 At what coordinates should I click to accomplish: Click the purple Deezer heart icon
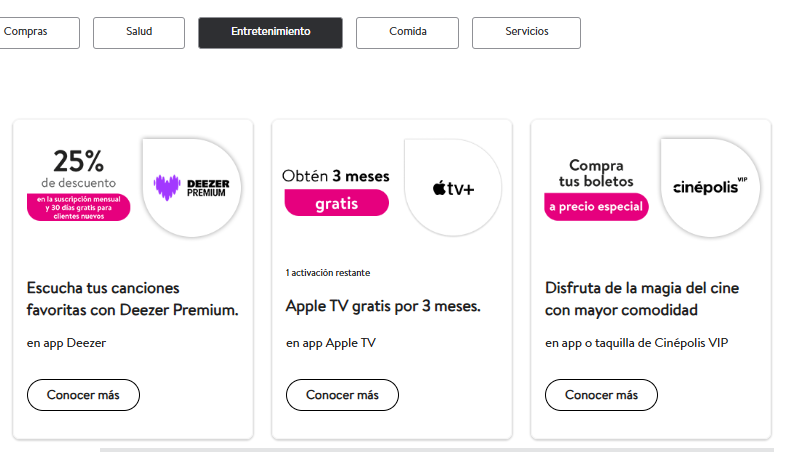point(167,187)
